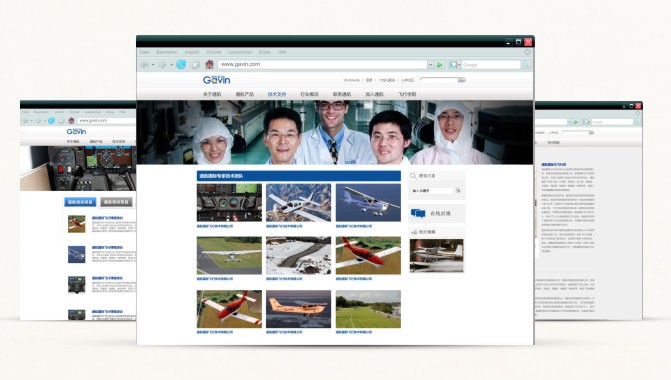Reload the page with the blue refresh icon

coord(181,65)
